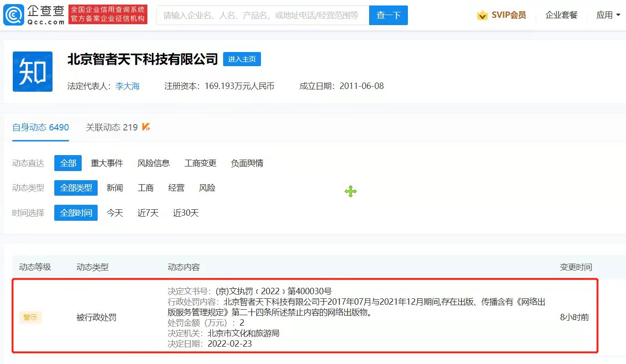
Task: Click the 警示 warning level tag
Action: tap(31, 317)
